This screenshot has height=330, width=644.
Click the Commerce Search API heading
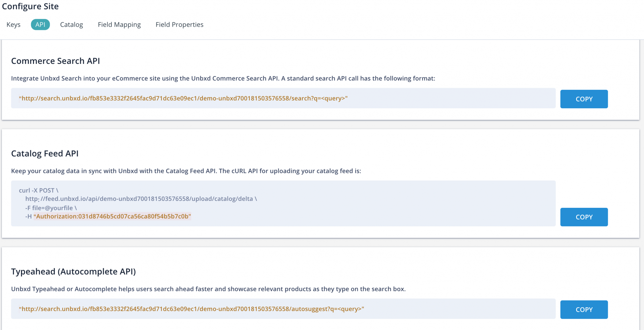pos(55,61)
